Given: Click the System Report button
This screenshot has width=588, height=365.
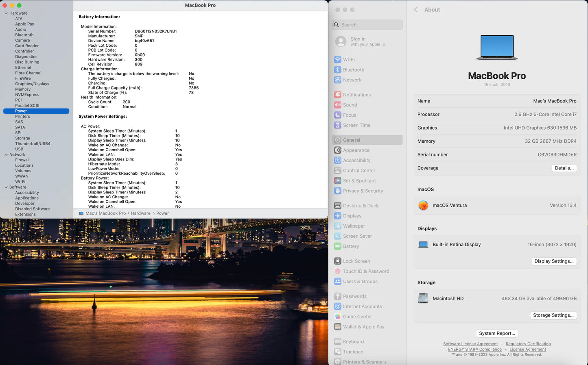Looking at the screenshot, I should click(x=497, y=333).
